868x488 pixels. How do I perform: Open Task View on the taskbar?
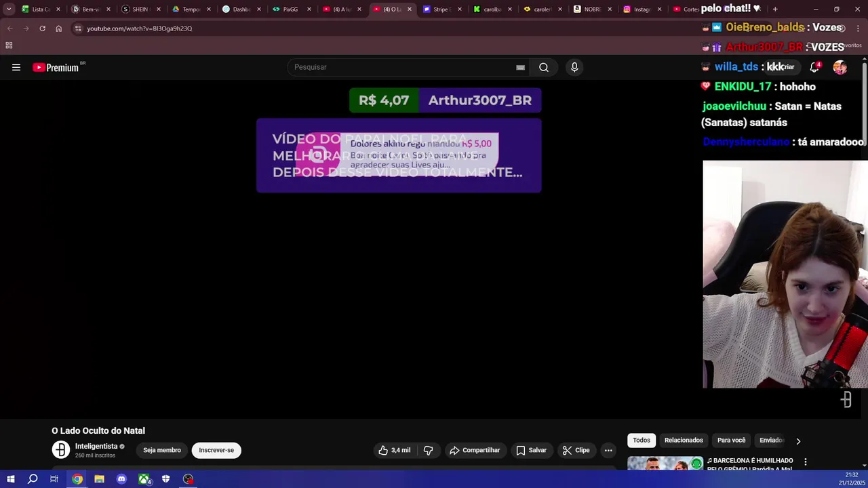click(x=54, y=479)
